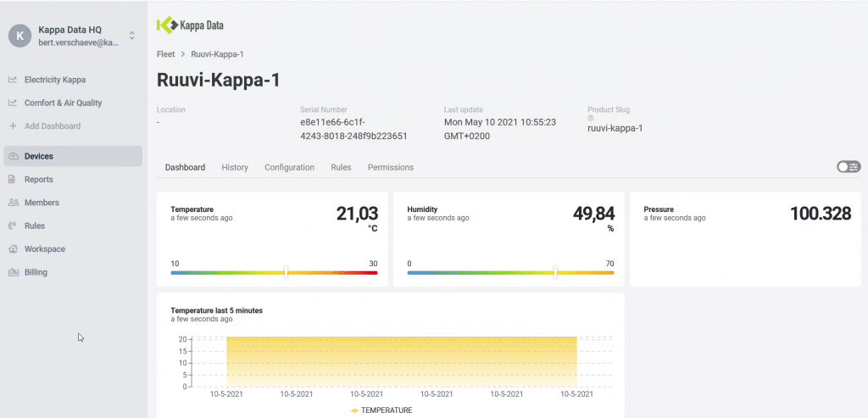This screenshot has width=868, height=418.
Task: Click the Rules signal icon
Action: pos(13,226)
